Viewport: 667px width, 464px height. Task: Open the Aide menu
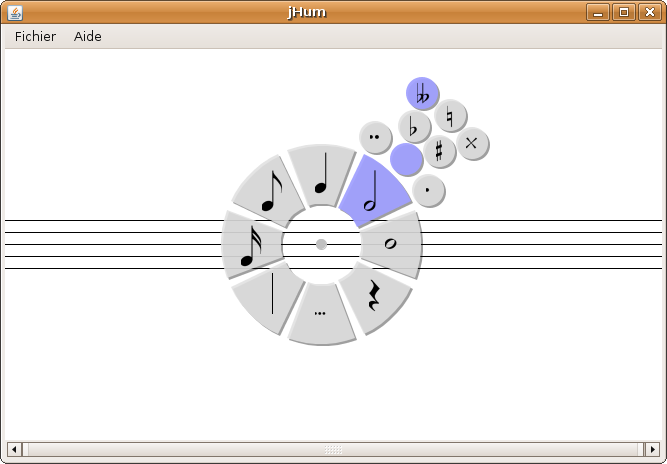tap(88, 37)
